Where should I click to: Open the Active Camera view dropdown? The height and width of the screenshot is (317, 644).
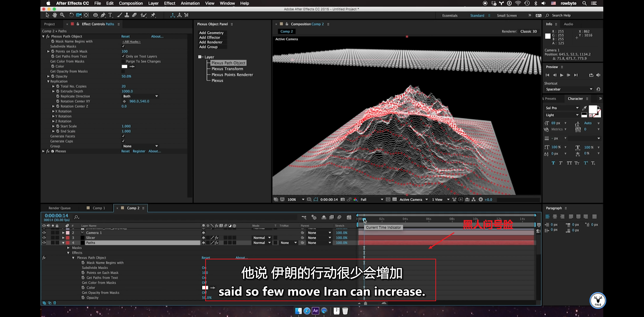(414, 199)
